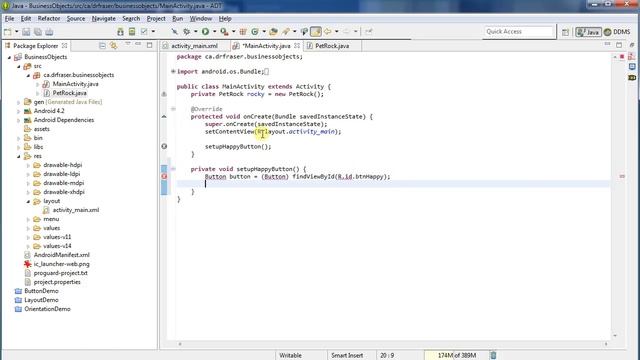Select activity_main.xml under layout folder
Image resolution: width=640 pixels, height=360 pixels.
coord(76,210)
